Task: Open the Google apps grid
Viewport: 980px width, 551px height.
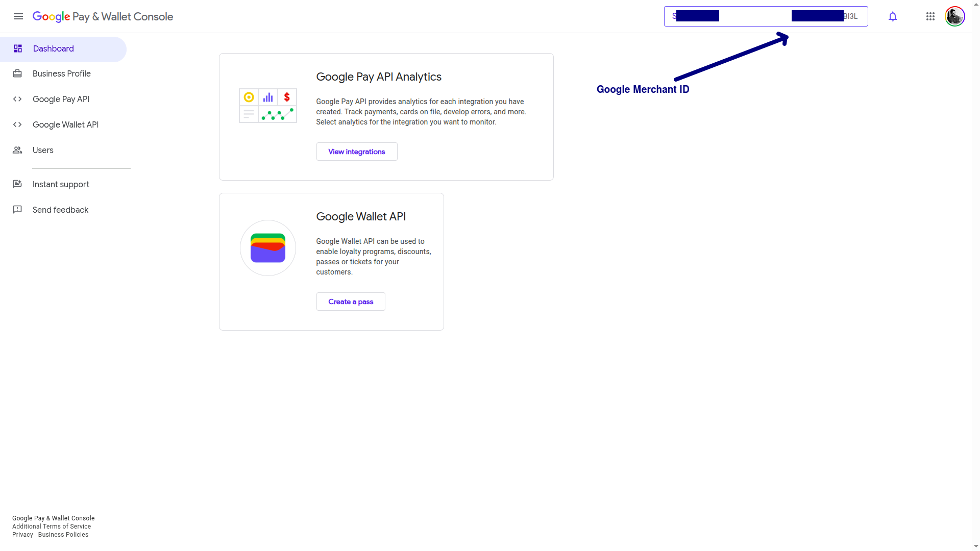Action: pos(930,16)
